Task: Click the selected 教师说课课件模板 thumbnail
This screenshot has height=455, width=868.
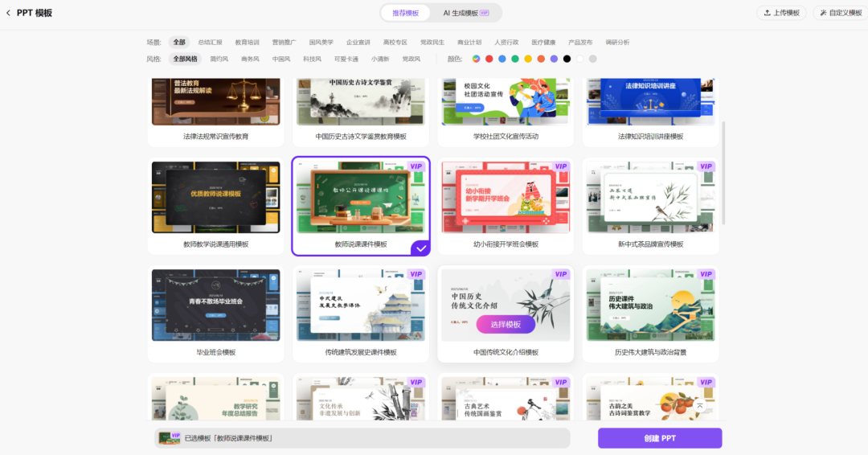Action: pos(361,198)
